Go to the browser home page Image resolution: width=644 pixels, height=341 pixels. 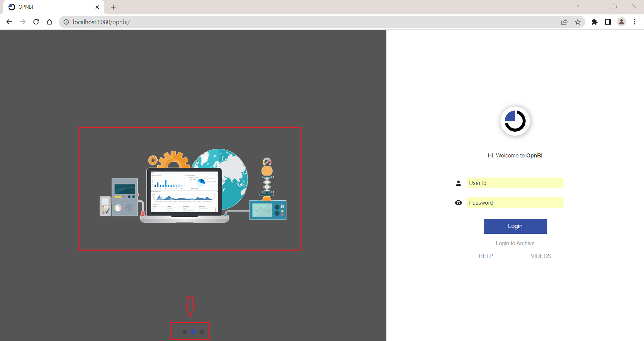(50, 22)
